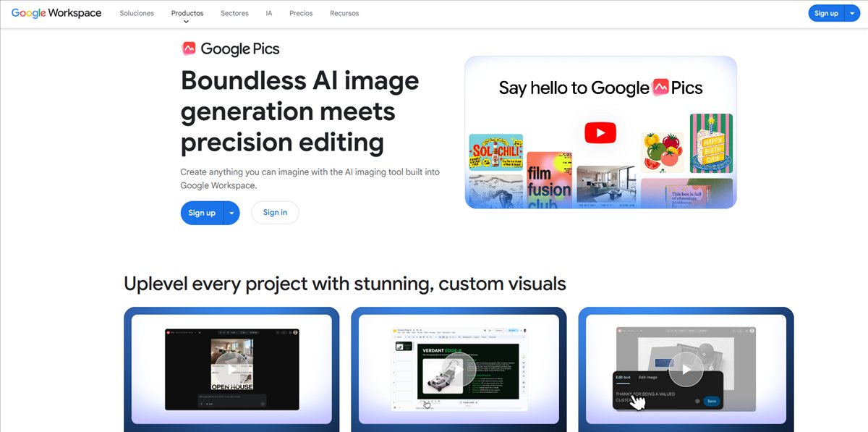Select the IA menu item
The image size is (868, 432).
(269, 13)
